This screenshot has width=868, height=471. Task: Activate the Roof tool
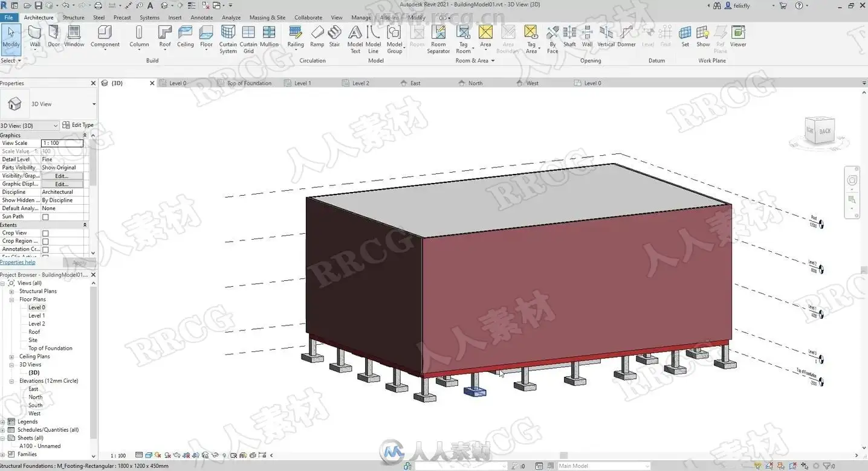165,37
